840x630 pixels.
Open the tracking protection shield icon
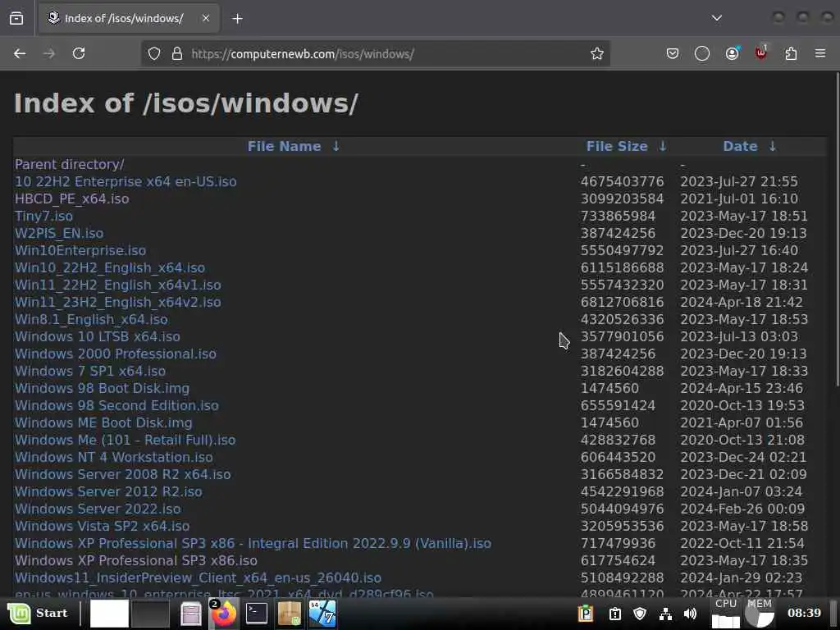point(154,53)
